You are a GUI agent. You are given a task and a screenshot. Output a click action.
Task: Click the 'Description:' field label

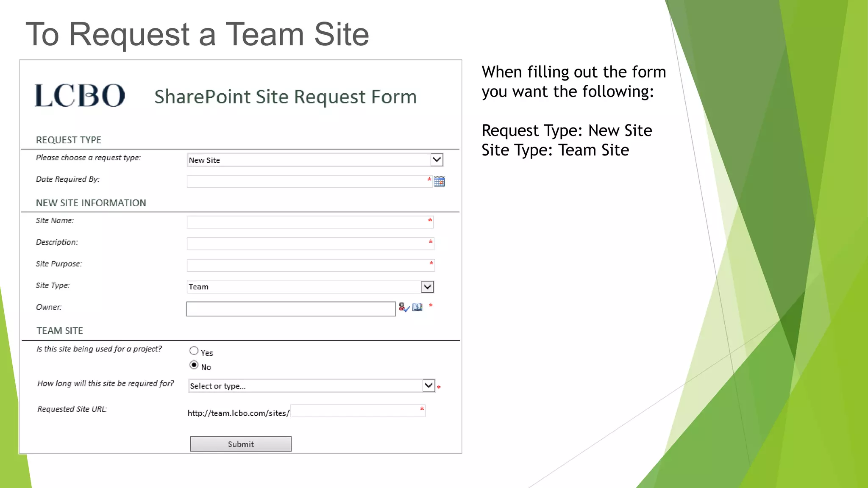[57, 242]
